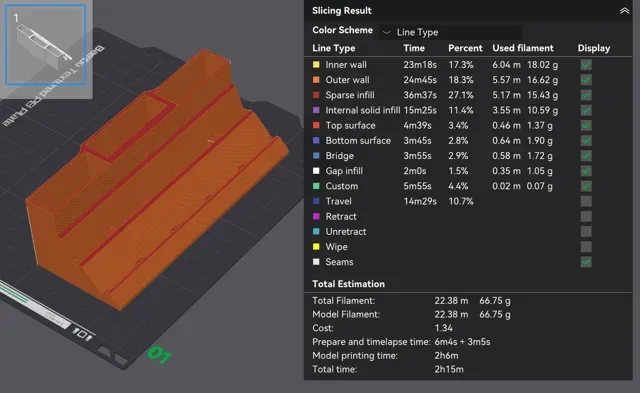Image resolution: width=640 pixels, height=393 pixels.
Task: Click the blue Bridge color swatch
Action: [316, 156]
